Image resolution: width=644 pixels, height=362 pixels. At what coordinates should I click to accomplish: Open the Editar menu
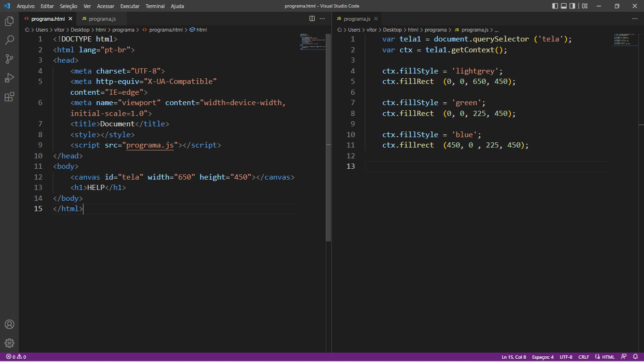47,6
